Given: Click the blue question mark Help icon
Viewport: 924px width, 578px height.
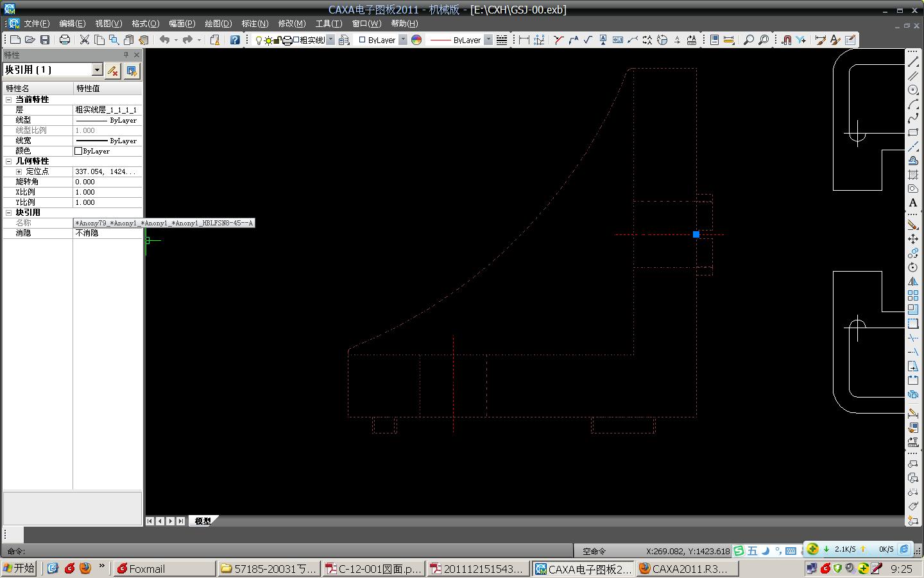Looking at the screenshot, I should (x=235, y=40).
